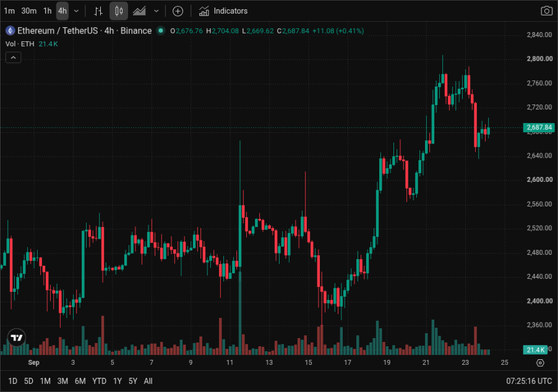This screenshot has width=558, height=392.
Task: Select the 4h timeframe
Action: 62,11
